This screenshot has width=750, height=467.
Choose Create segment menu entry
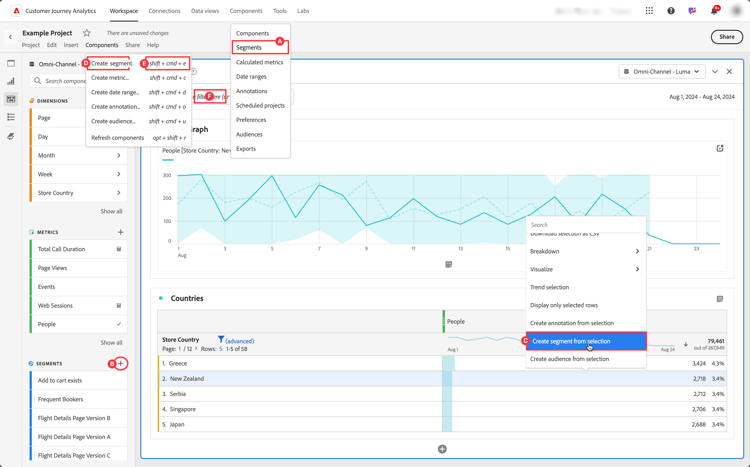pos(110,63)
